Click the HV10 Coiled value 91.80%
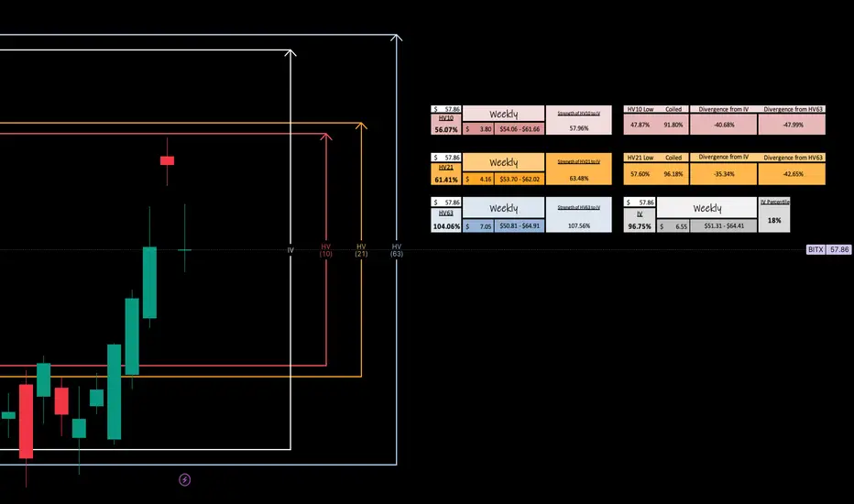 [x=673, y=125]
